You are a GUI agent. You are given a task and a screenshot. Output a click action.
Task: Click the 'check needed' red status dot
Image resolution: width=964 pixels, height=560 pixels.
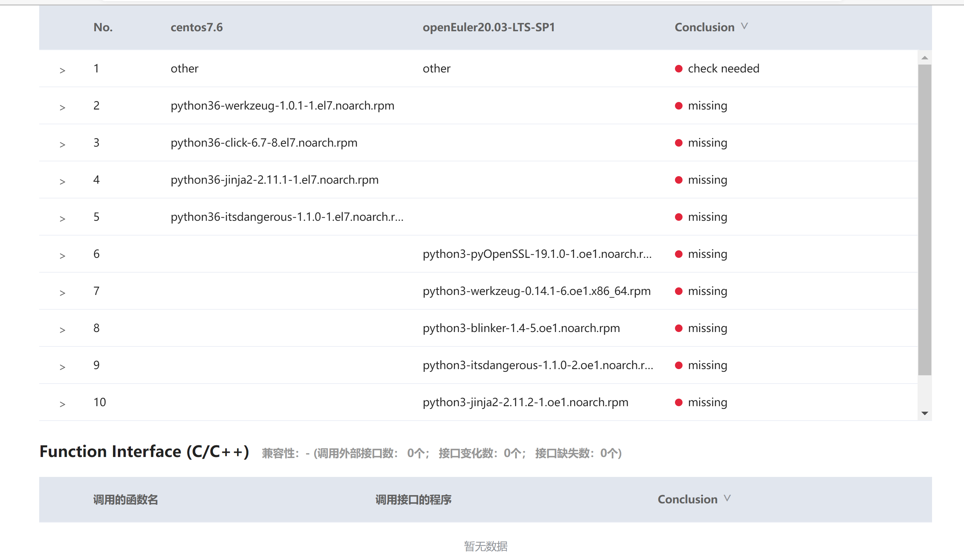[x=678, y=69]
